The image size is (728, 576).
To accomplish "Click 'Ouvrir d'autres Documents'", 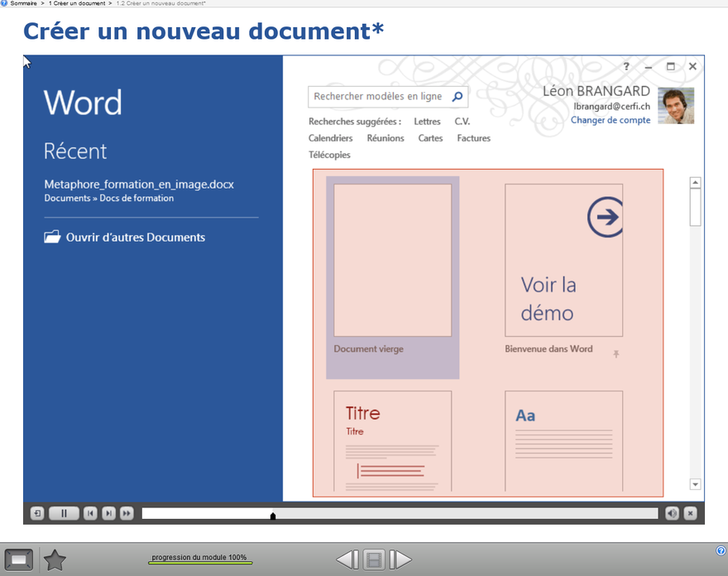I will [135, 238].
